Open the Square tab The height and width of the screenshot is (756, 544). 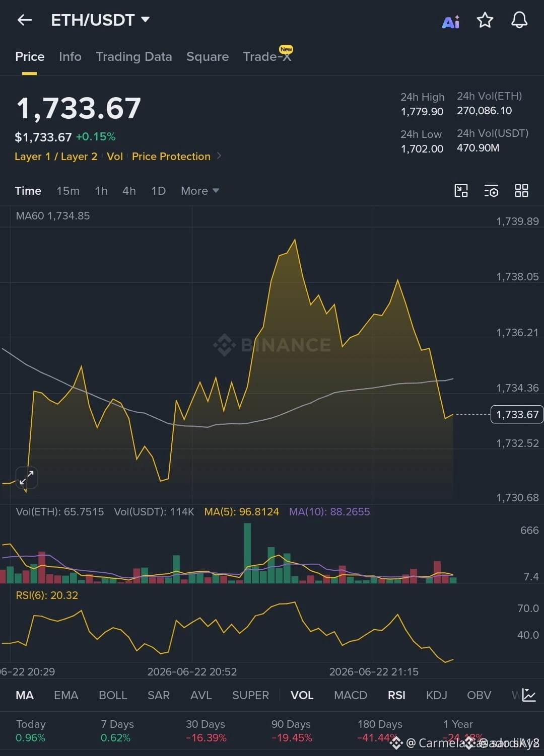(208, 56)
